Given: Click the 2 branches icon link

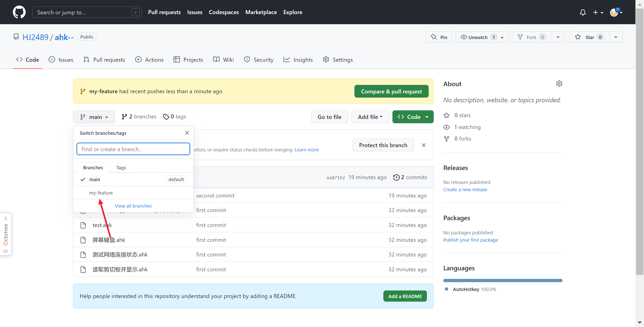Looking at the screenshot, I should coord(124,117).
